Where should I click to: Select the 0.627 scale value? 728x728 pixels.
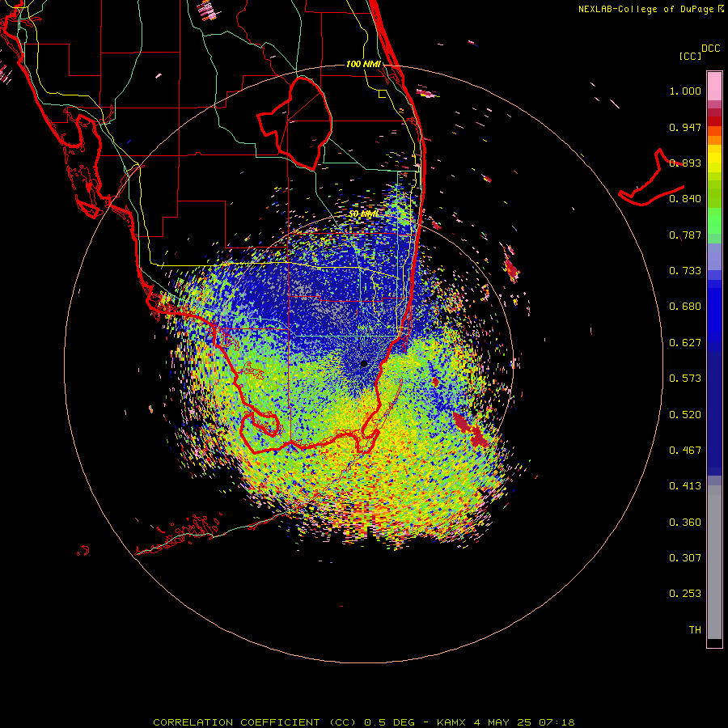[685, 343]
